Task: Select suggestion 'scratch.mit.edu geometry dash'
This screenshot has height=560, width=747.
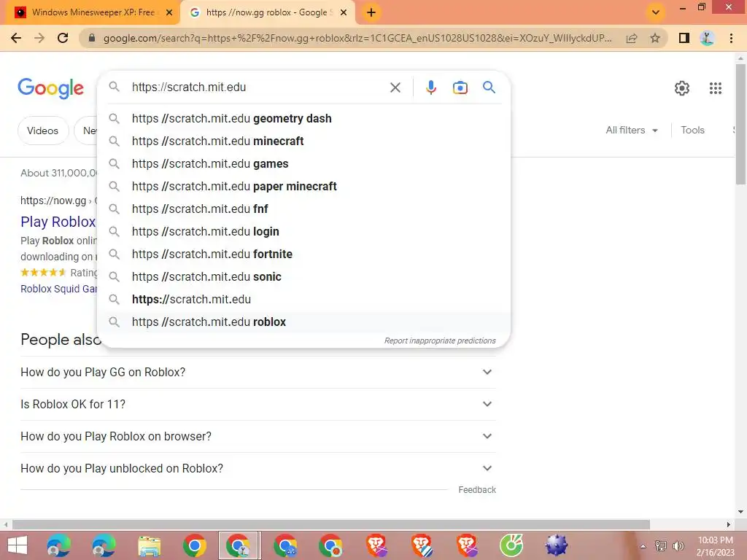Action: coord(303,119)
